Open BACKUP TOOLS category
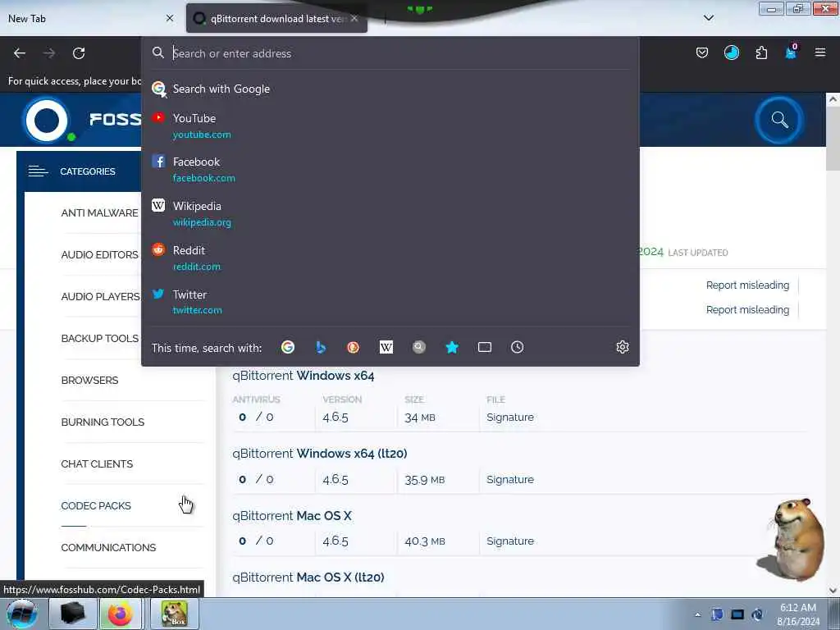Viewport: 840px width, 630px height. 99,339
